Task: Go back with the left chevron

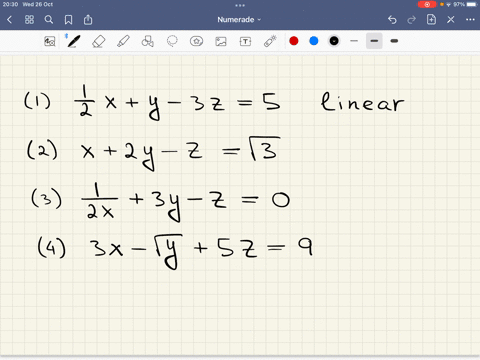Action: point(9,20)
